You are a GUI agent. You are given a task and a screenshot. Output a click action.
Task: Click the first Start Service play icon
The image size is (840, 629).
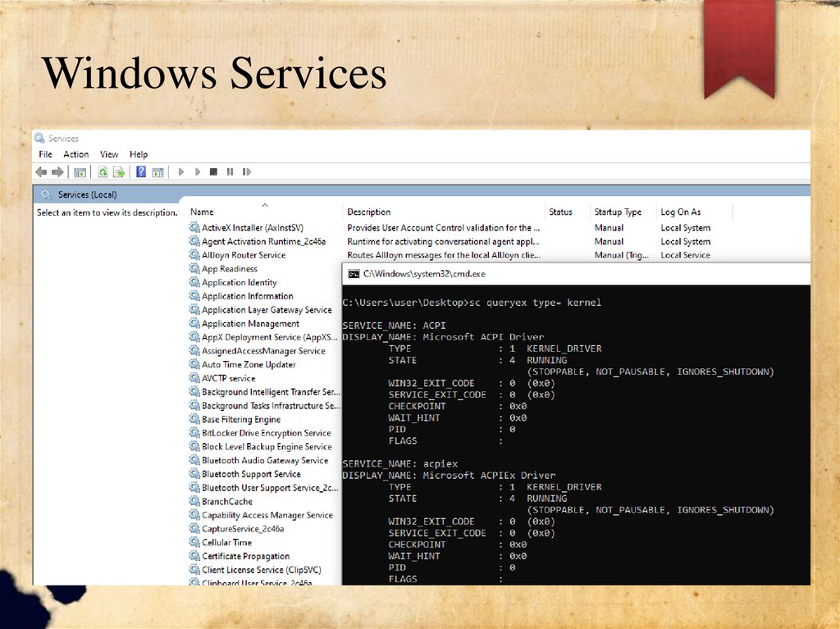(181, 172)
